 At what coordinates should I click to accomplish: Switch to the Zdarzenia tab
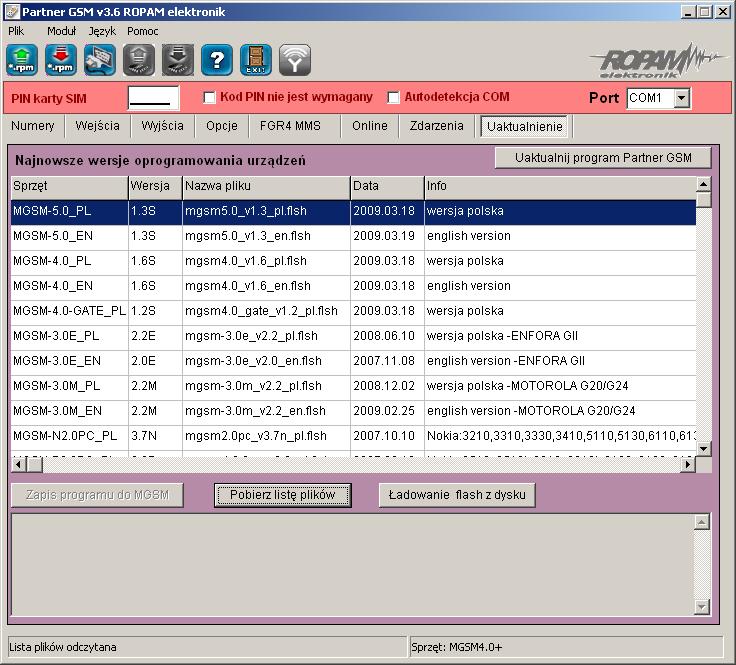(x=437, y=126)
